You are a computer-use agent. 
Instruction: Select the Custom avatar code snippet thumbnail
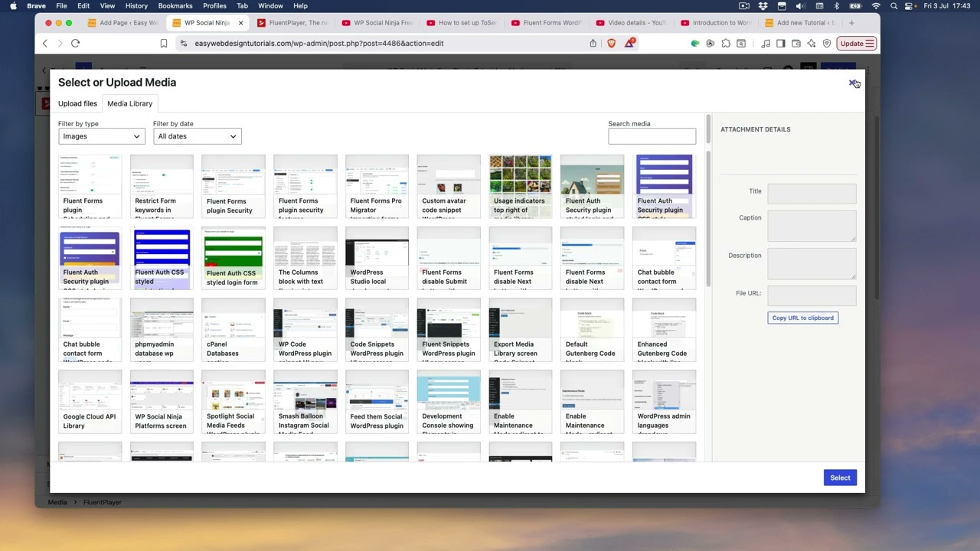(449, 186)
